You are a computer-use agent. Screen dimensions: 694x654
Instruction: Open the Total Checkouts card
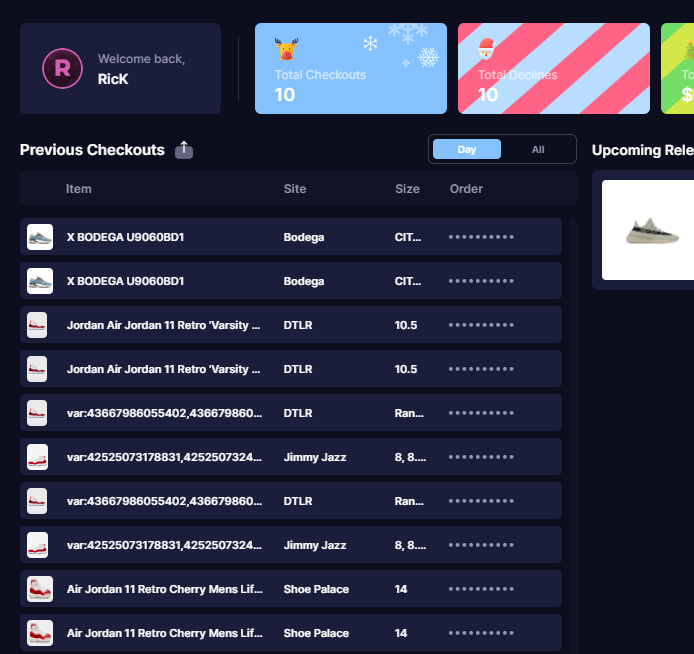point(351,69)
